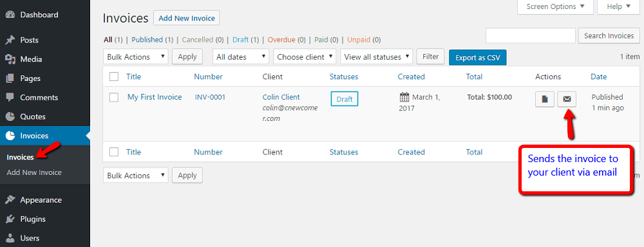Expand the Screen Options tab
This screenshot has height=247, width=644.
point(555,6)
